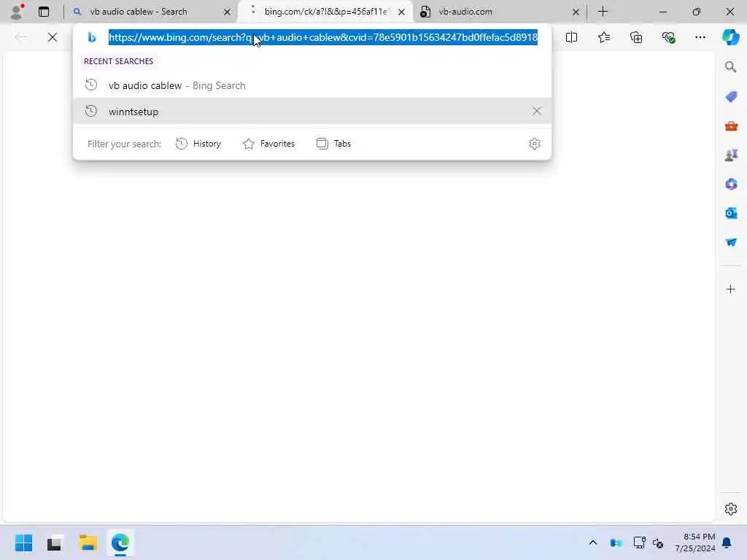Open address bar suggestion settings gear
Image resolution: width=747 pixels, height=560 pixels.
pyautogui.click(x=535, y=144)
